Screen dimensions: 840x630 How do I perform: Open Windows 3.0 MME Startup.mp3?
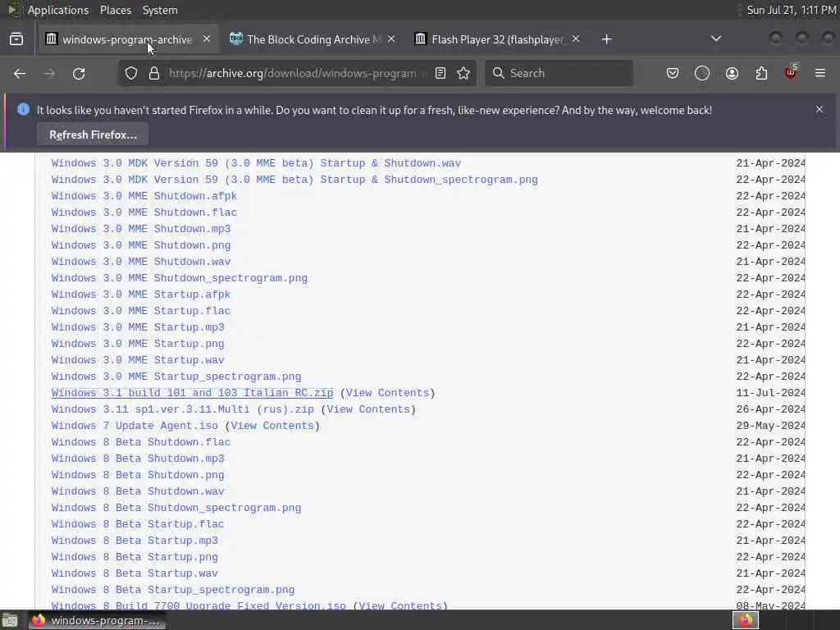(x=138, y=327)
